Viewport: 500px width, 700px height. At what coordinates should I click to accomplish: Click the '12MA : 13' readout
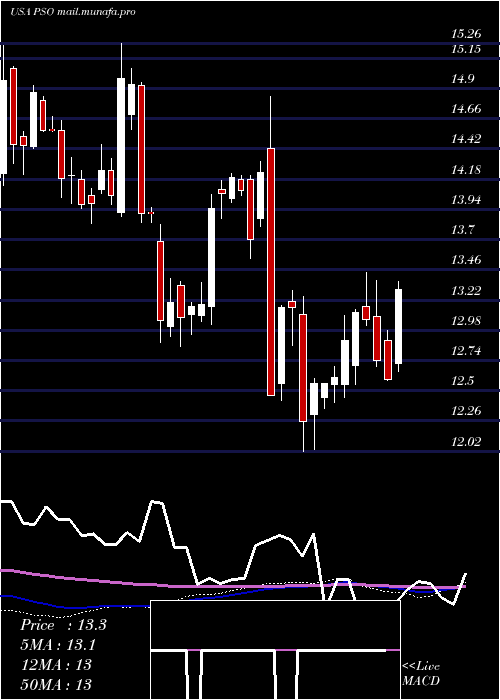pyautogui.click(x=57, y=664)
